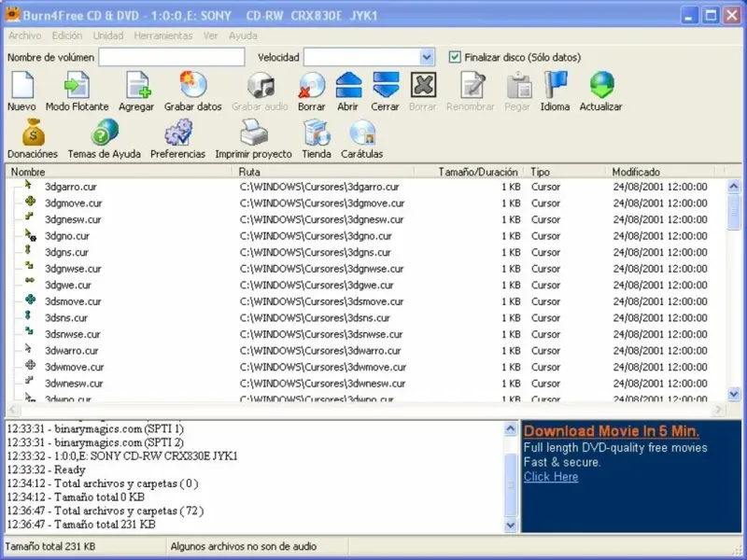Expand the Velocidad speed dropdown
747x560 pixels.
pyautogui.click(x=427, y=57)
